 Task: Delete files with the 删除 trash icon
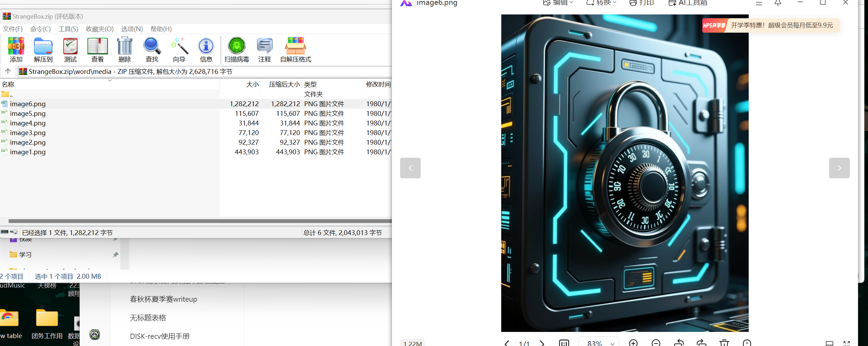[x=124, y=49]
